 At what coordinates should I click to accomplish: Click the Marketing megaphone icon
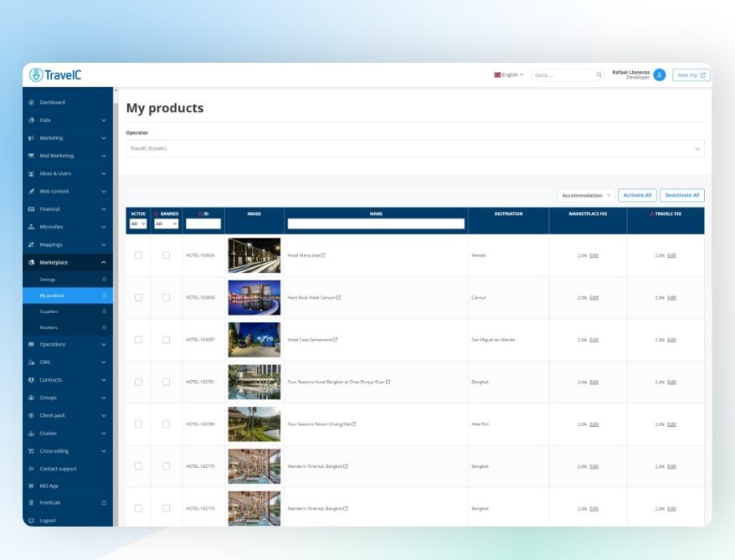31,138
